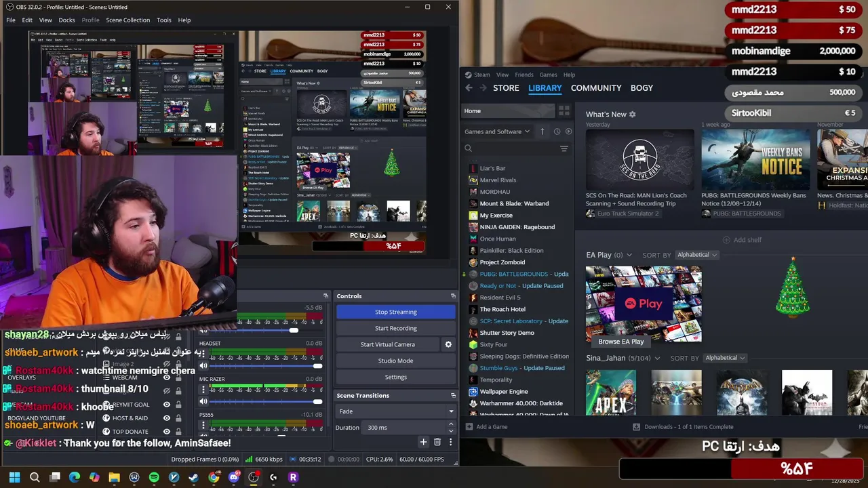Screen dimensions: 868x488
Task: Open advanced filter options in Steam search
Action: 564,148
